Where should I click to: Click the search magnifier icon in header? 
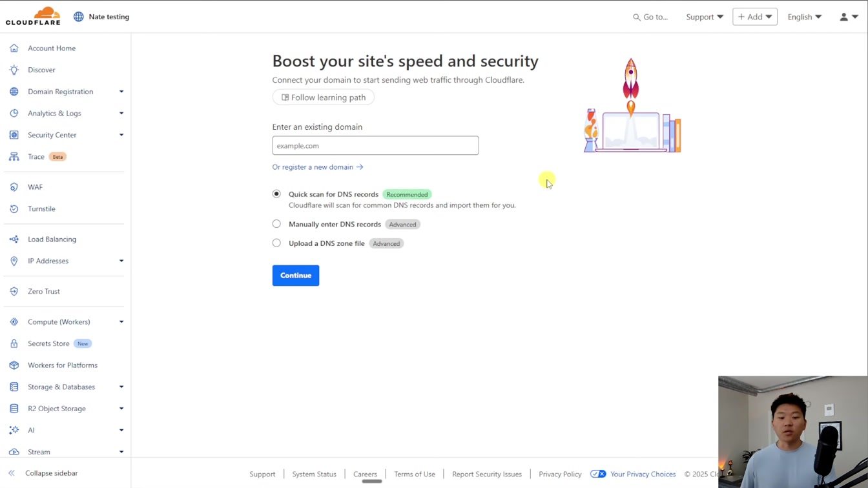tap(637, 17)
